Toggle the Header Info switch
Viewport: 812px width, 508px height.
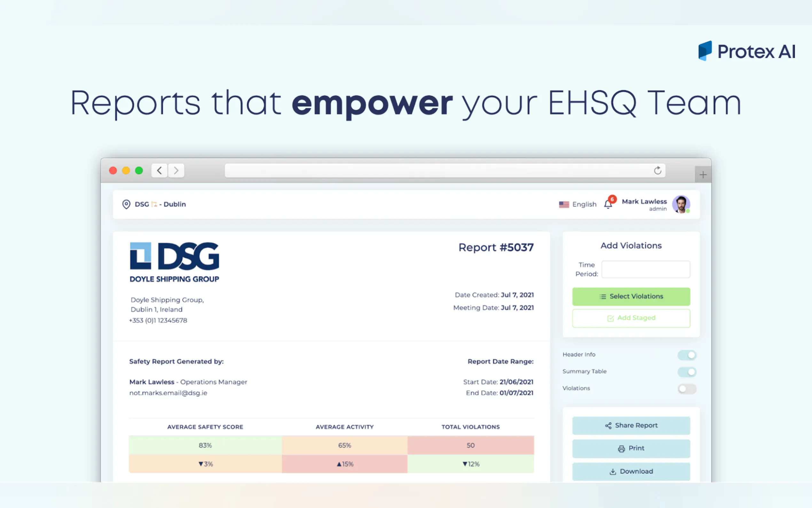(687, 355)
